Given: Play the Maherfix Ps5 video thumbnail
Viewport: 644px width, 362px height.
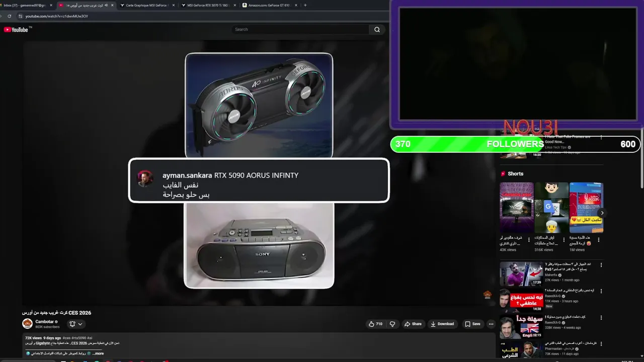Looking at the screenshot, I should click(521, 274).
